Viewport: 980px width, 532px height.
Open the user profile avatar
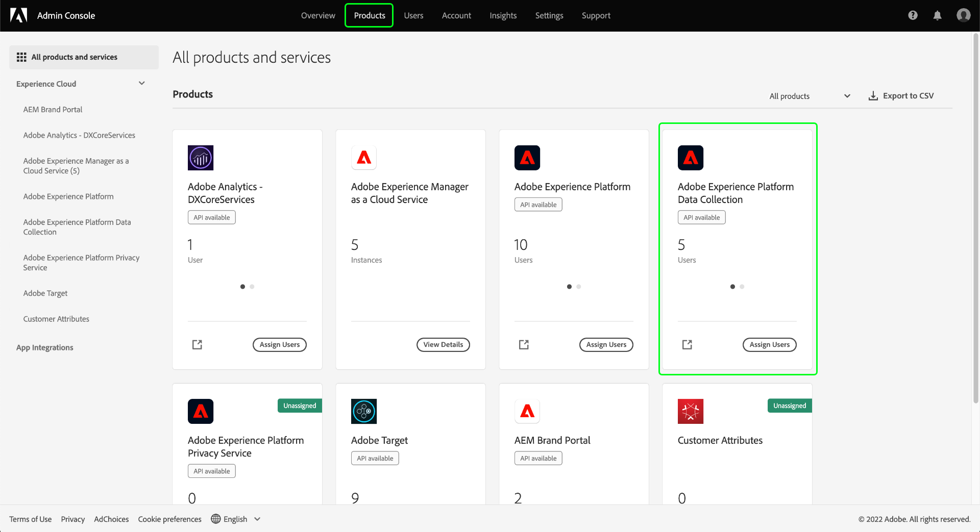(x=963, y=15)
